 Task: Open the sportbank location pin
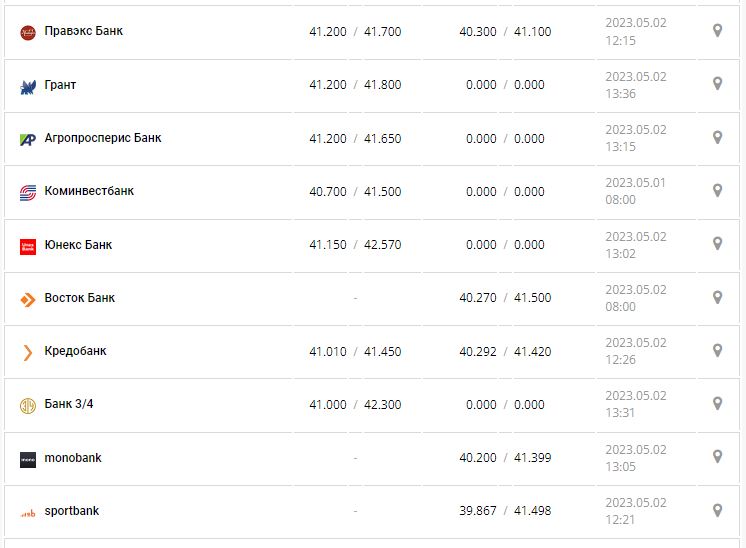pos(717,510)
